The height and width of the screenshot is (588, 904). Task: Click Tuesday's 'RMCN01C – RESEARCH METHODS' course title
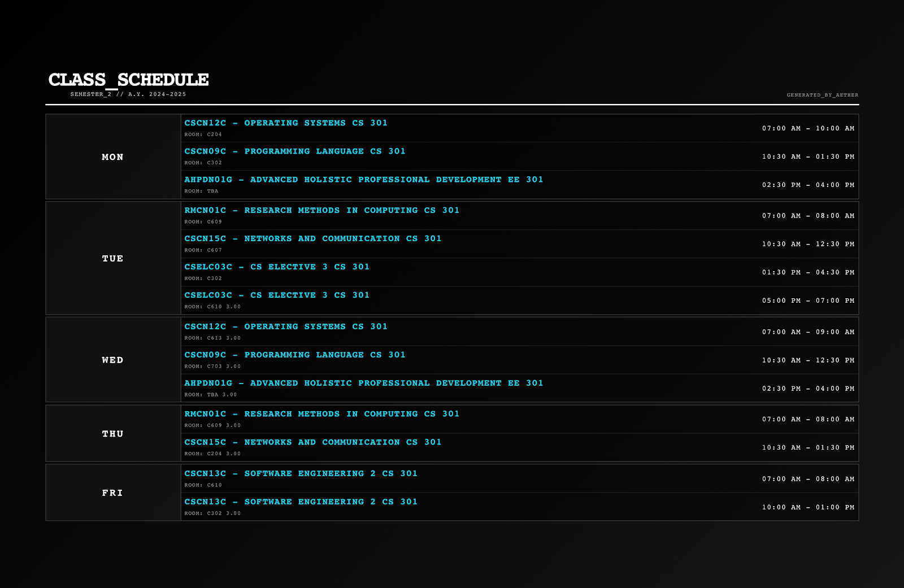[x=322, y=210]
